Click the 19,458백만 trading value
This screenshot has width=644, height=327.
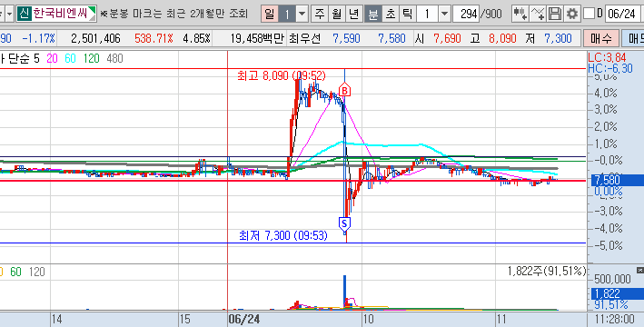pos(257,39)
